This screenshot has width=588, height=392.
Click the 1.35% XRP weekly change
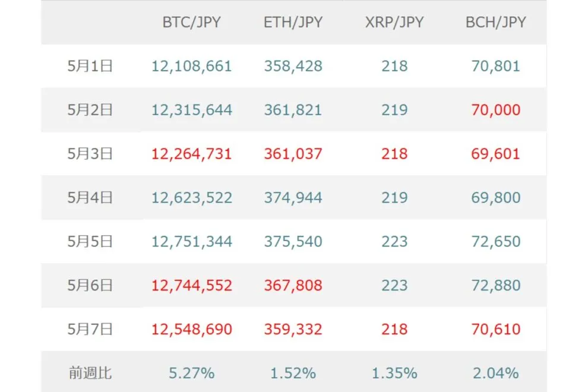tap(394, 373)
